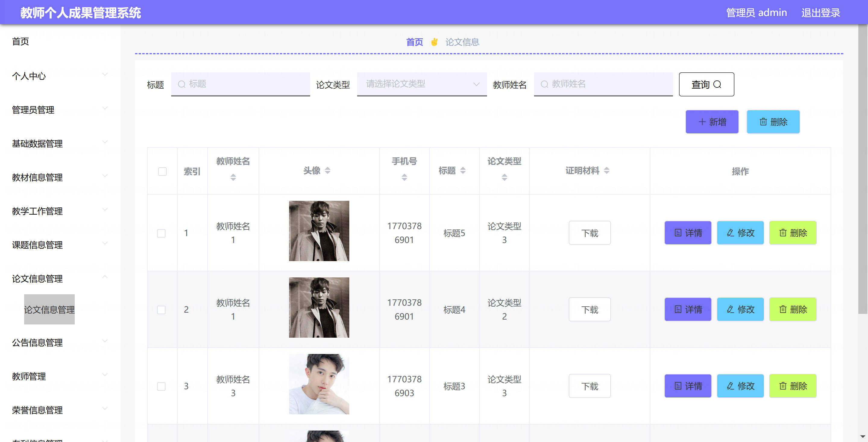Click the document icon on 详情 for 标题3
The height and width of the screenshot is (442, 868).
[x=678, y=386]
